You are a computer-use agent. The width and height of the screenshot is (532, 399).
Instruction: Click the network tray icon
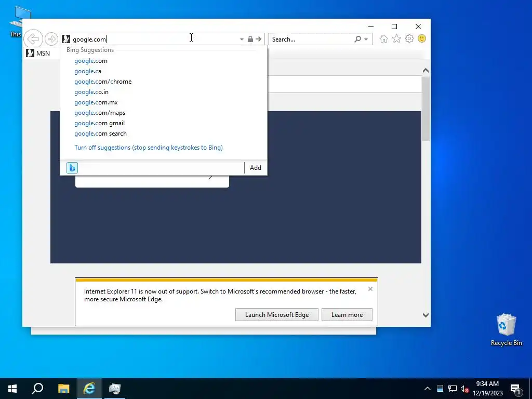coord(453,389)
